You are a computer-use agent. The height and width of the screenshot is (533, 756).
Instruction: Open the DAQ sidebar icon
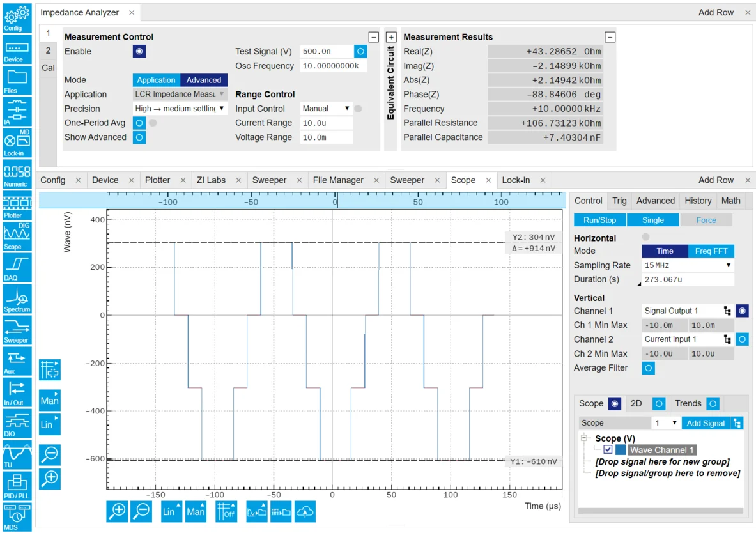pos(17,267)
